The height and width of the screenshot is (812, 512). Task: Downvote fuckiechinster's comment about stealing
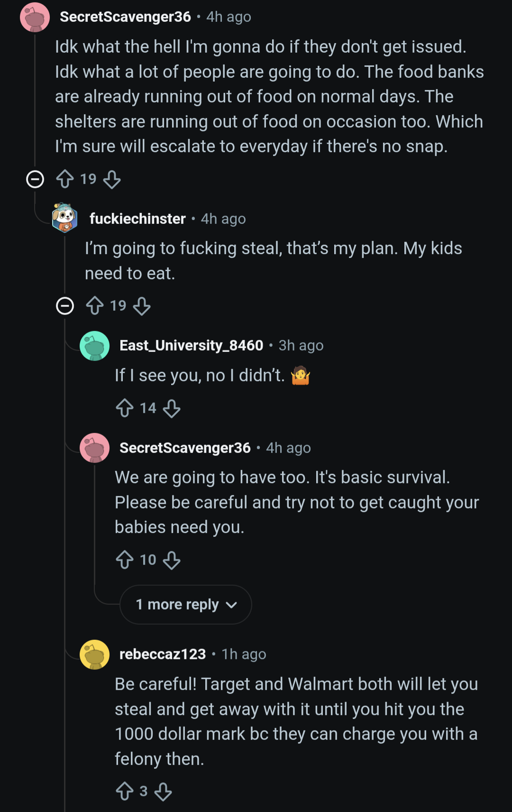(142, 306)
